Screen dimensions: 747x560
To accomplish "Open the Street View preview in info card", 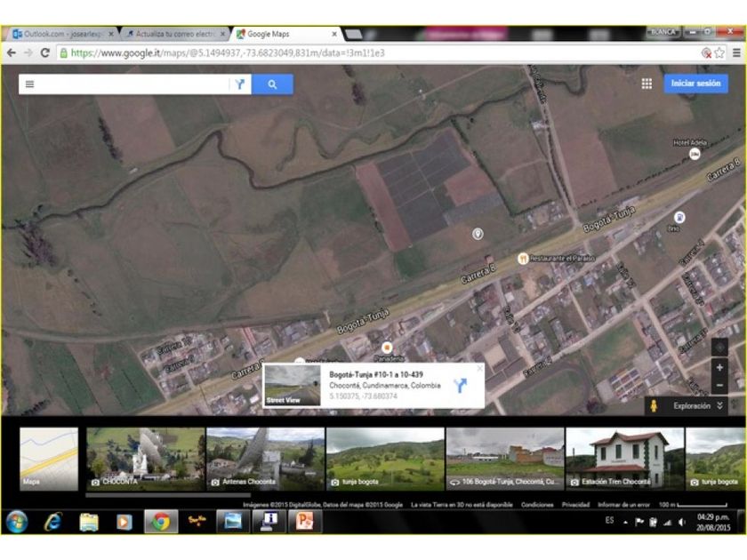I will click(x=293, y=386).
